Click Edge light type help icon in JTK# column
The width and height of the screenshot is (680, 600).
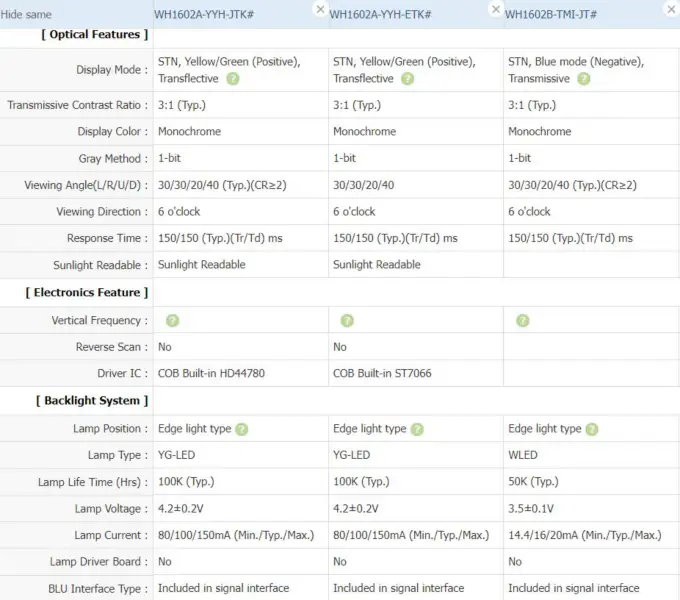[242, 429]
